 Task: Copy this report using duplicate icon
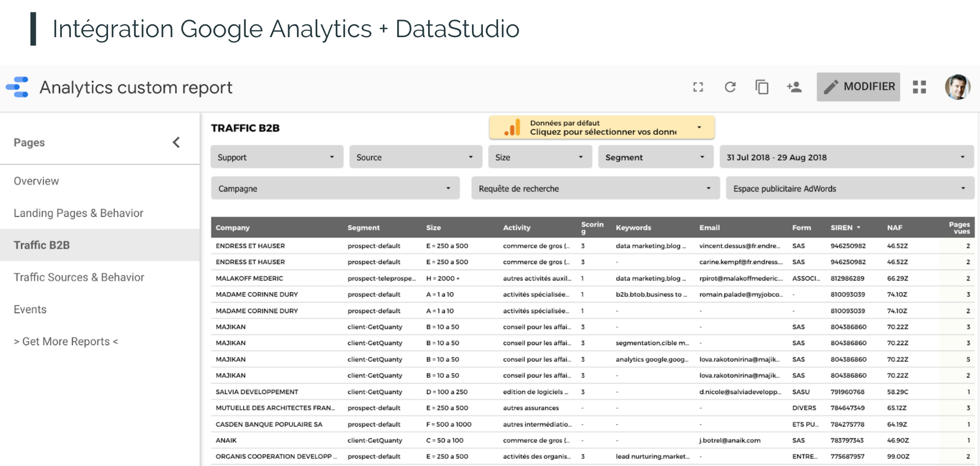(x=762, y=87)
